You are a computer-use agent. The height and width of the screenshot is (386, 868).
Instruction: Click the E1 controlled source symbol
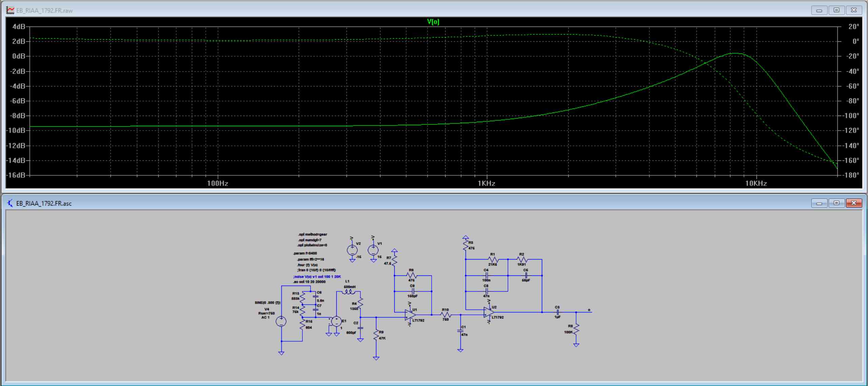(336, 321)
